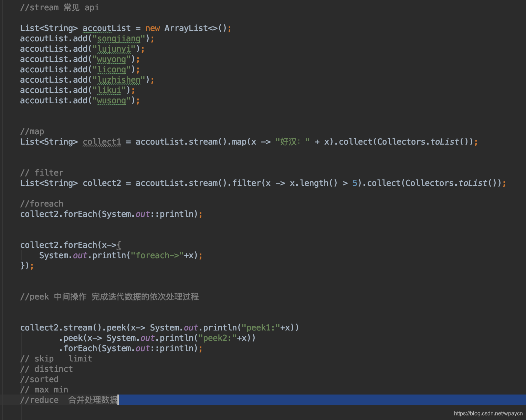Click ArrayList<>() constructor call
The width and height of the screenshot is (526, 420).
(195, 28)
